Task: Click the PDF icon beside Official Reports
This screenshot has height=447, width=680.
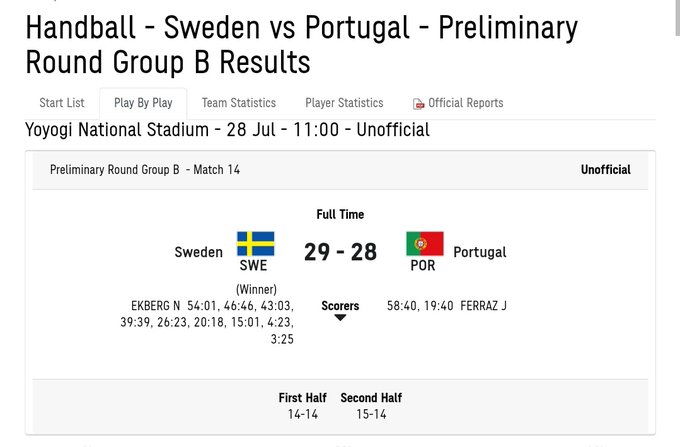Action: 419,104
